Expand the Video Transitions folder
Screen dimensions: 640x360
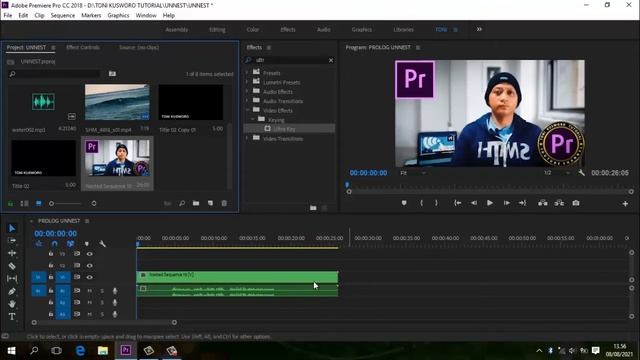click(x=247, y=138)
